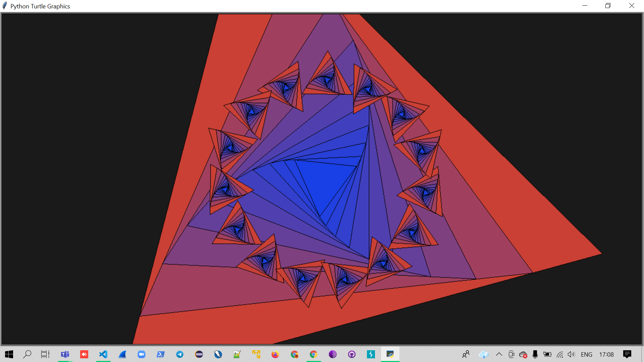Open the Start menu
Image resolution: width=644 pixels, height=362 pixels.
click(9, 354)
